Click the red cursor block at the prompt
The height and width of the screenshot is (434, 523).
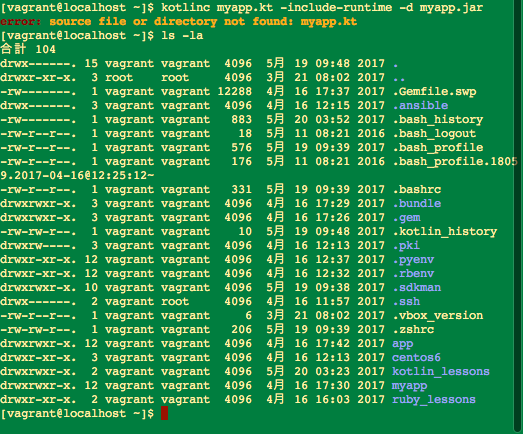[x=164, y=413]
